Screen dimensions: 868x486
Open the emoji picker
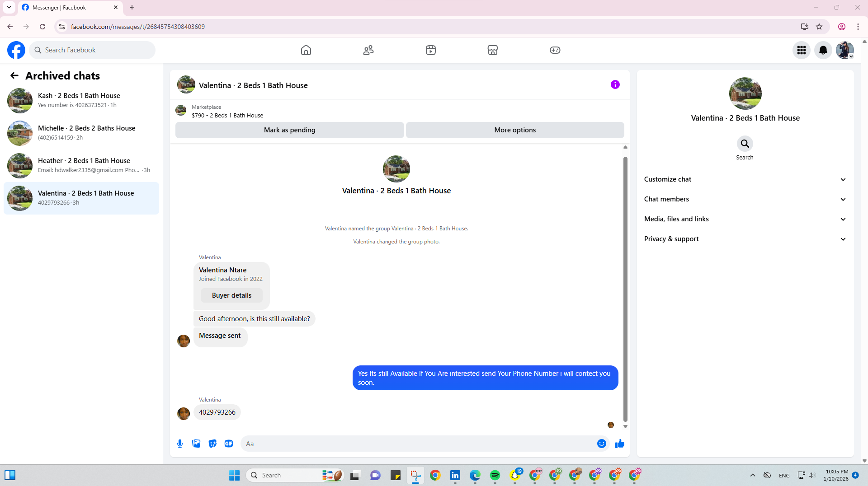[x=601, y=444]
